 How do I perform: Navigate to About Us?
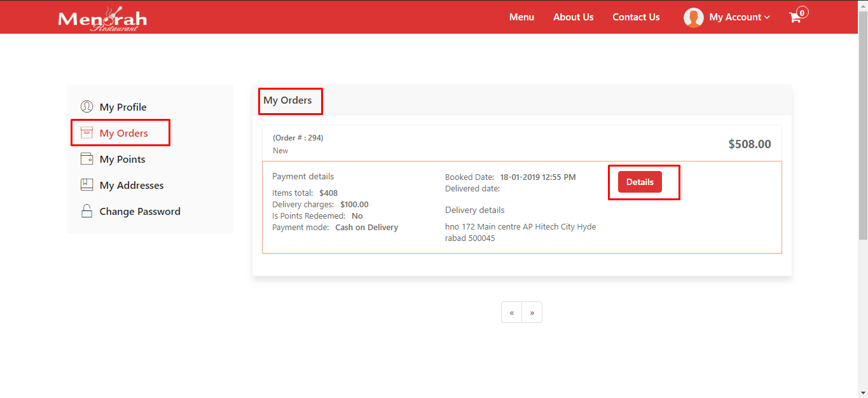tap(573, 17)
